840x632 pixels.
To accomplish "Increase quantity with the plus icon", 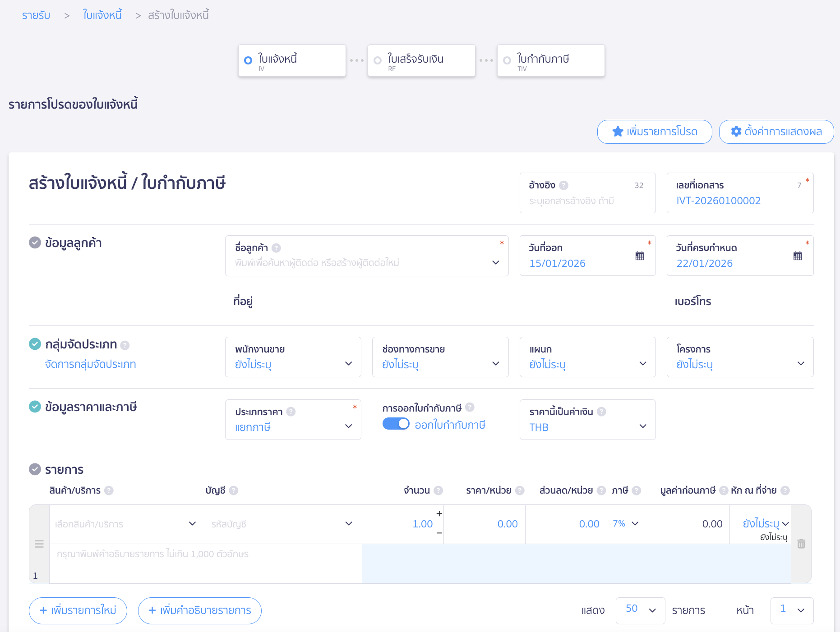I will [x=439, y=514].
